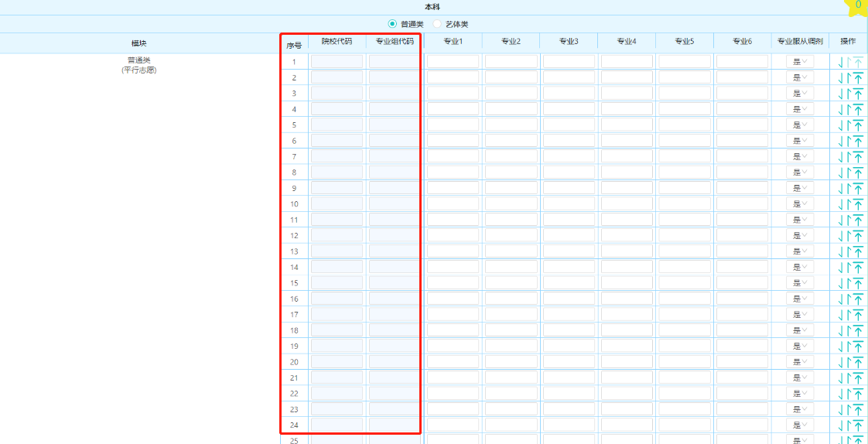Open 专业服从调剂 dropdown in row 8

click(800, 172)
